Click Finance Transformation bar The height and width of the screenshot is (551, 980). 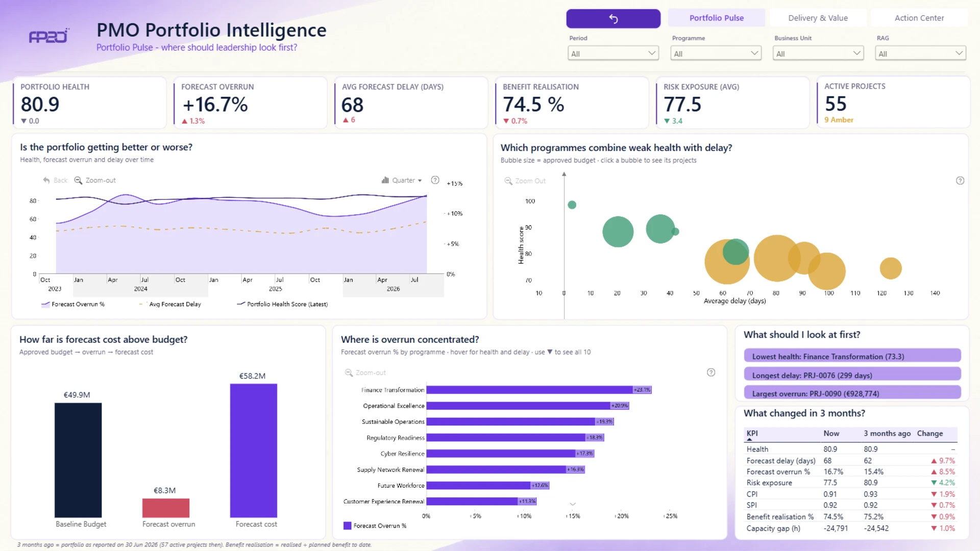pos(539,390)
